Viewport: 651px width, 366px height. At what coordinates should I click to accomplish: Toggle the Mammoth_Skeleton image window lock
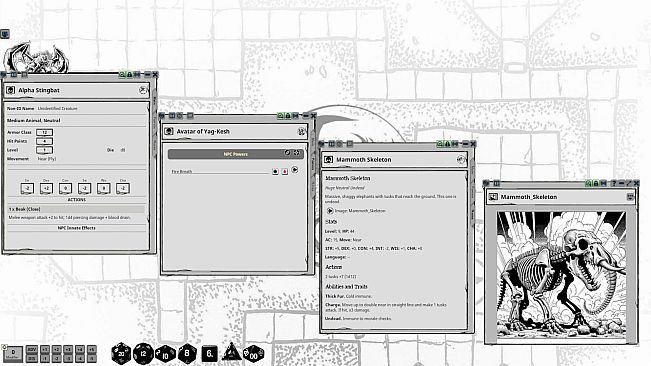[596, 183]
